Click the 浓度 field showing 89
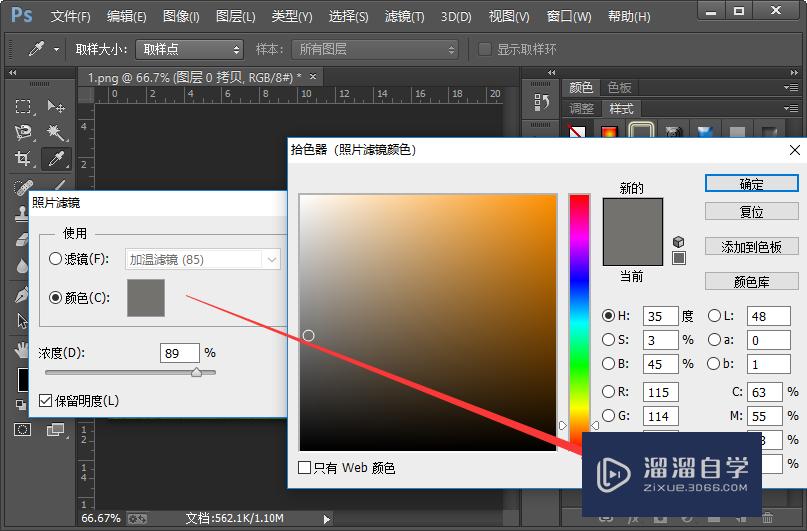The height and width of the screenshot is (531, 807). pyautogui.click(x=179, y=353)
